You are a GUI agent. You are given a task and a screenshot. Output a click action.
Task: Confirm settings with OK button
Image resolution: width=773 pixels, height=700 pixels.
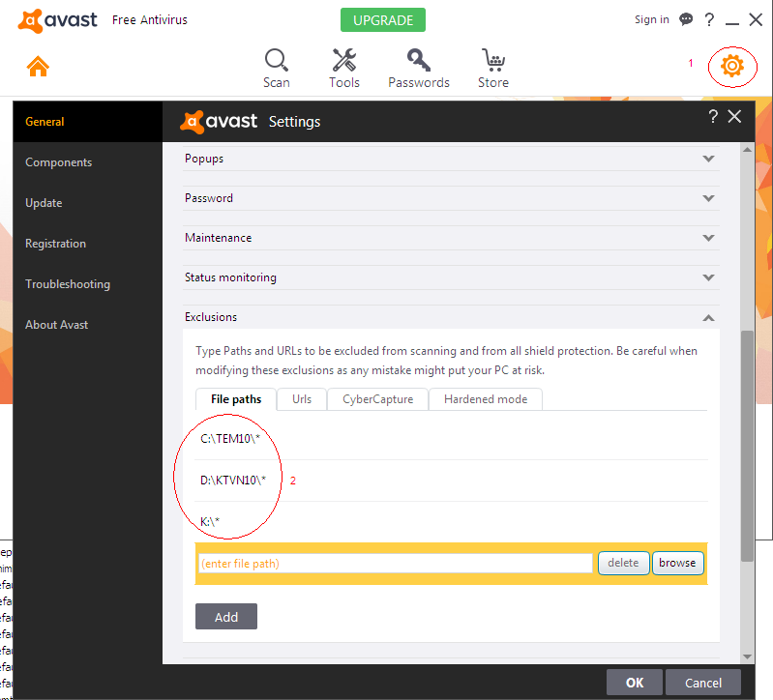(x=635, y=683)
